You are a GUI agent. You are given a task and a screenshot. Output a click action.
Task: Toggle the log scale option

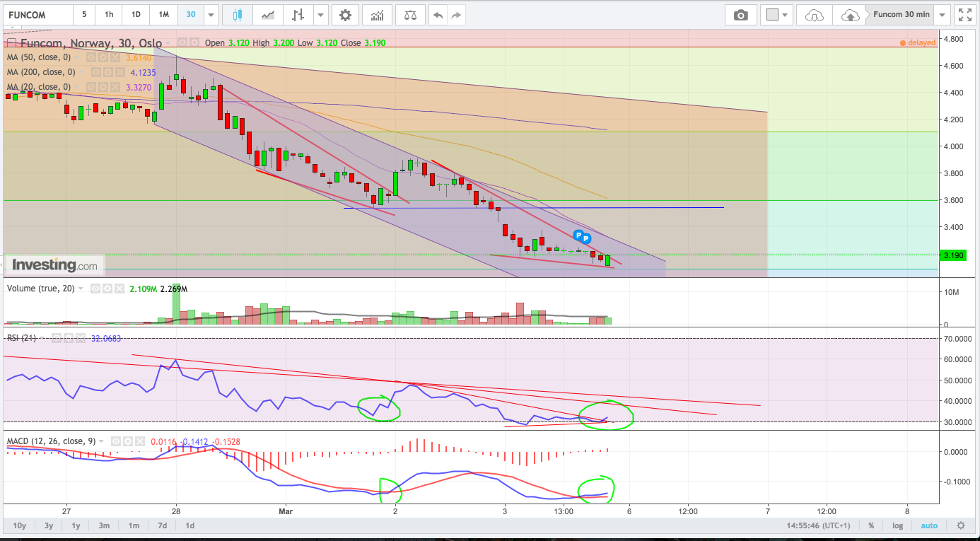pos(897,525)
